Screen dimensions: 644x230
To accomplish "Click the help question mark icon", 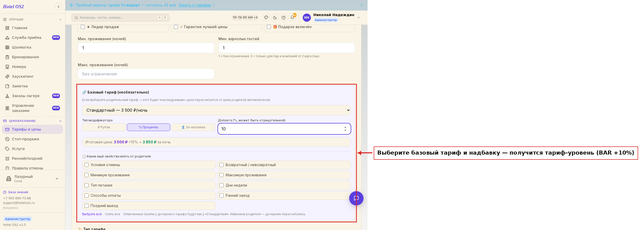I will click(x=284, y=17).
